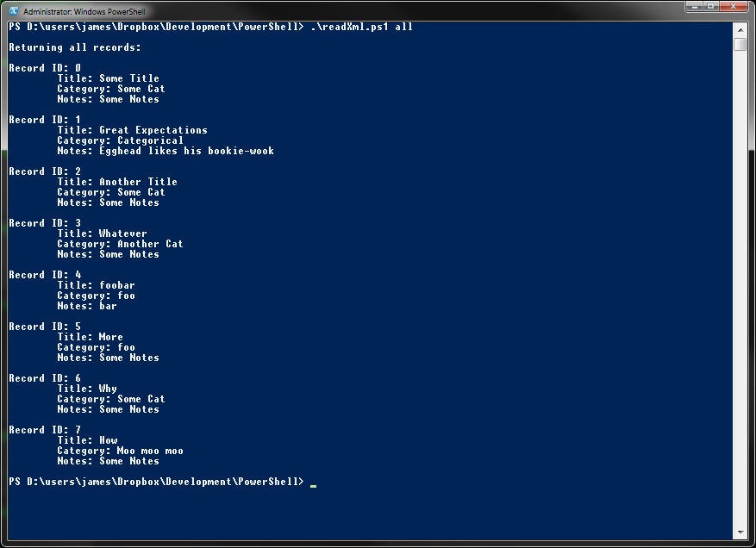Screen dimensions: 756x548
Task: Minimize the PowerShell window
Action: pyautogui.click(x=694, y=6)
